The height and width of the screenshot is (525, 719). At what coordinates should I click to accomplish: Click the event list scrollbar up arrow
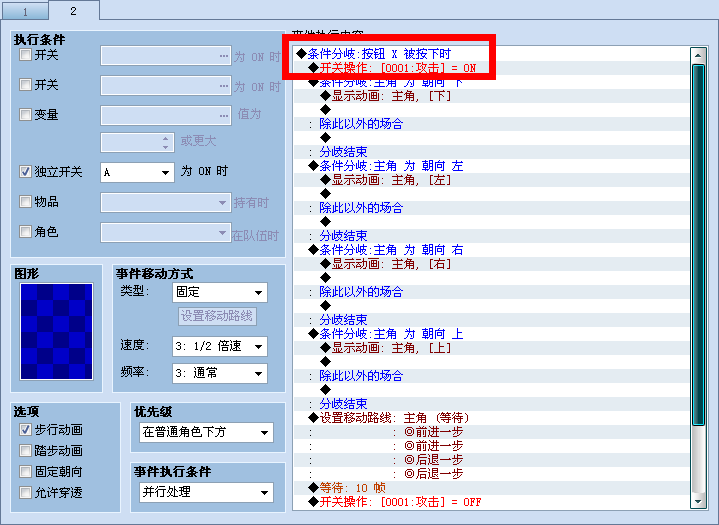(x=698, y=55)
